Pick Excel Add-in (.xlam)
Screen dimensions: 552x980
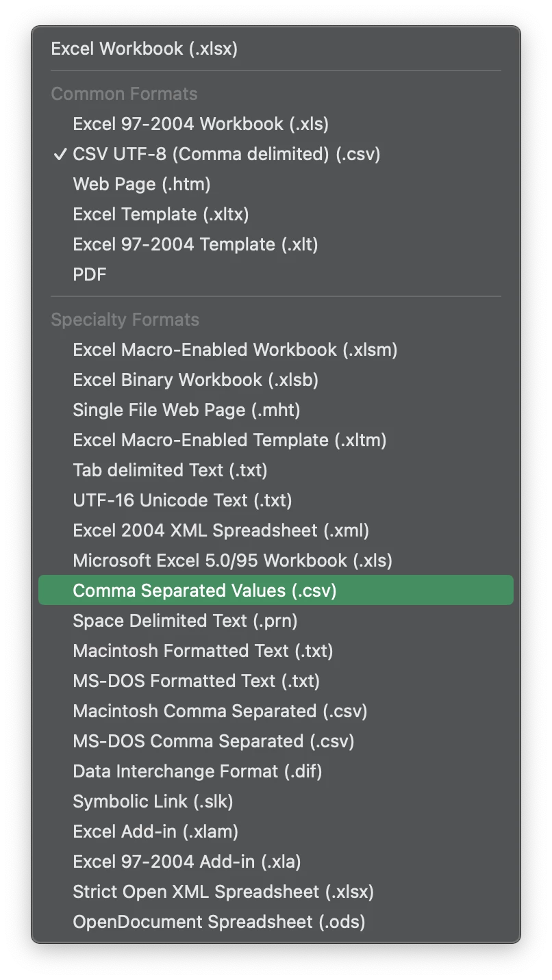click(276, 831)
